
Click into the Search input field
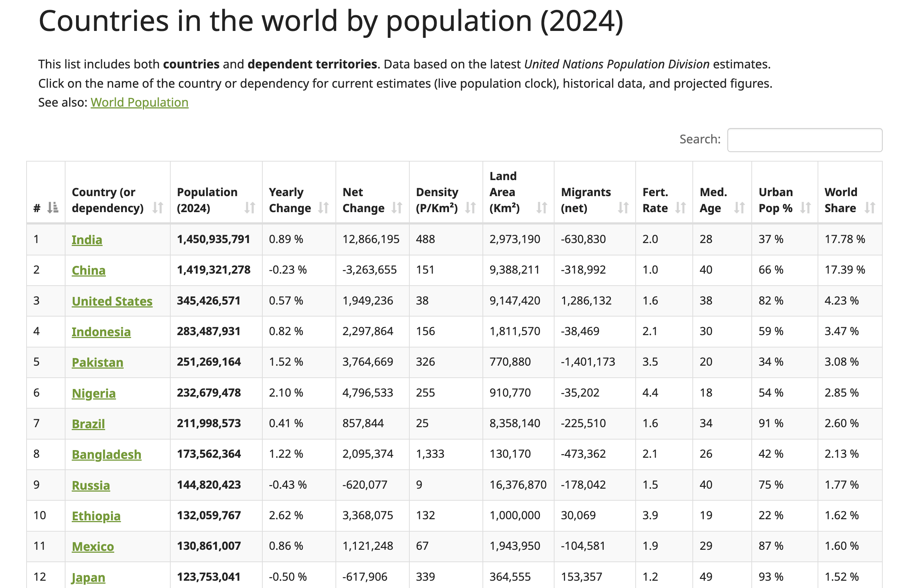click(804, 140)
